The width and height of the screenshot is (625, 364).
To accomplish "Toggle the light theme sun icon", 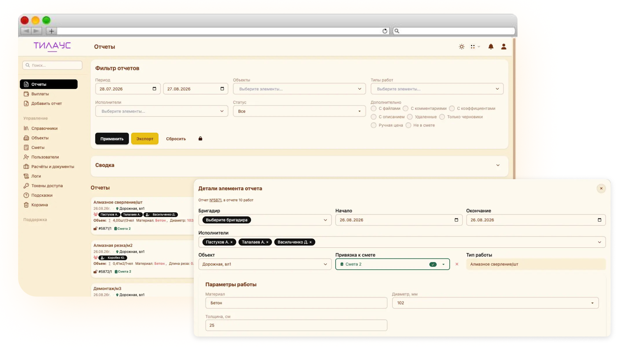I will coord(462,47).
